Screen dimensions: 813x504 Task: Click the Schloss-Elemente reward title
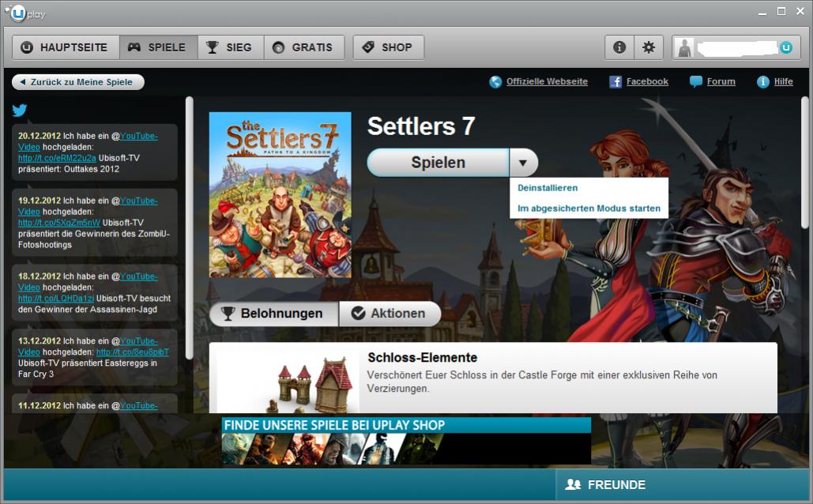point(422,357)
